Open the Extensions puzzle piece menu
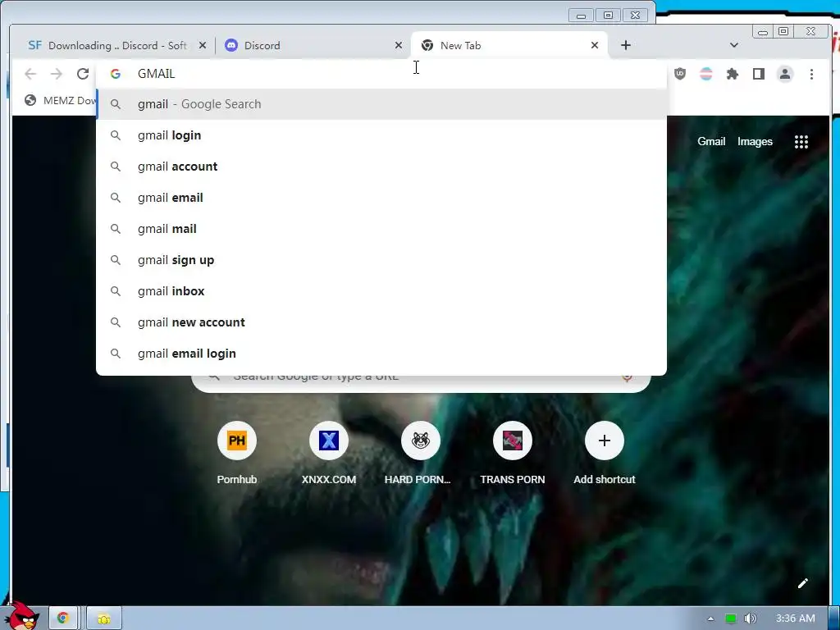 tap(733, 74)
